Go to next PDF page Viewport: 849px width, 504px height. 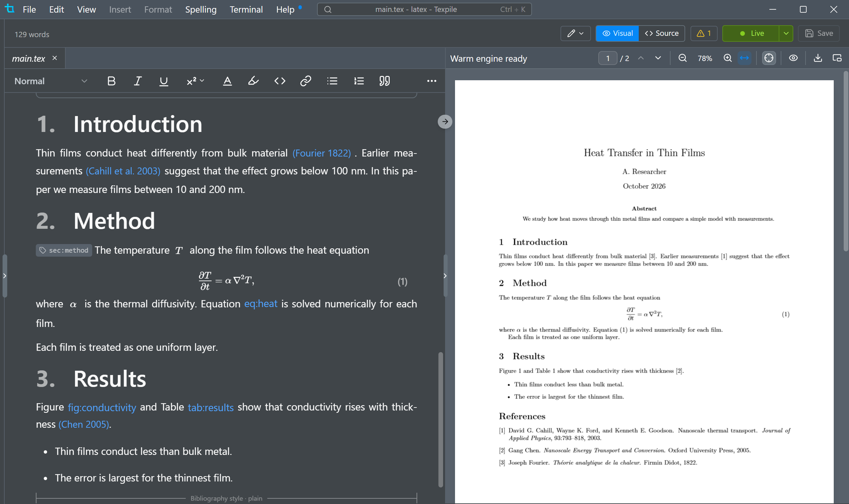(x=658, y=58)
